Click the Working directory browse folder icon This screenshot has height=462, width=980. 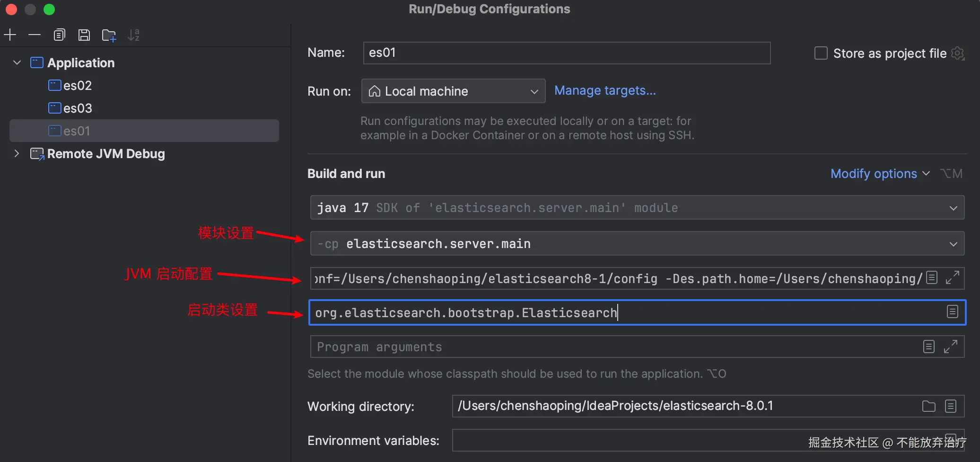[x=928, y=406]
